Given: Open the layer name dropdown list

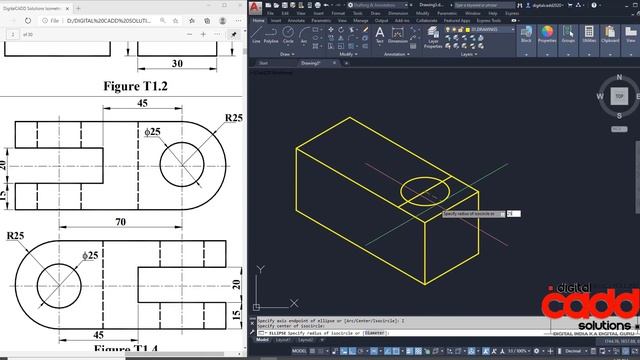Looking at the screenshot, I should tap(513, 29).
